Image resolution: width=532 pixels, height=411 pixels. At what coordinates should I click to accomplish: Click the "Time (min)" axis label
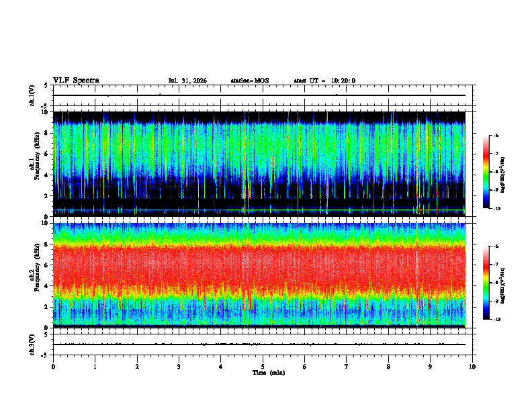[x=269, y=373]
